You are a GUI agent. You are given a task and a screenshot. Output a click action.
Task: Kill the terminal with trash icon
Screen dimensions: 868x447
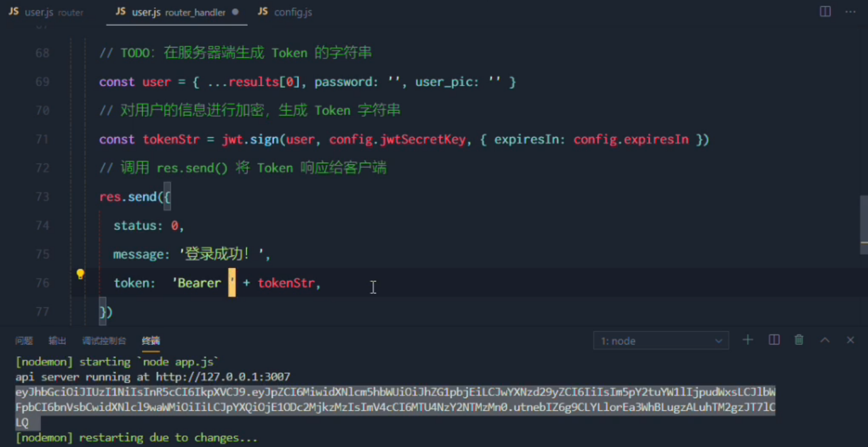coord(799,340)
